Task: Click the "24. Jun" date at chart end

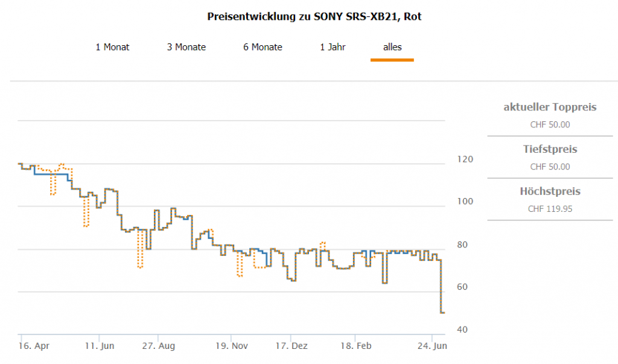Action: [432, 346]
